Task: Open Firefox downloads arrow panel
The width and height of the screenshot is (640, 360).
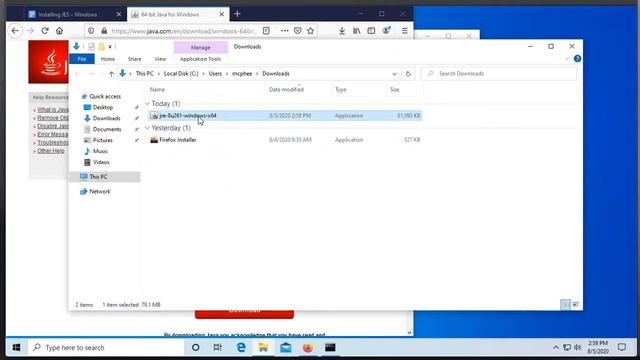Action: click(x=342, y=31)
